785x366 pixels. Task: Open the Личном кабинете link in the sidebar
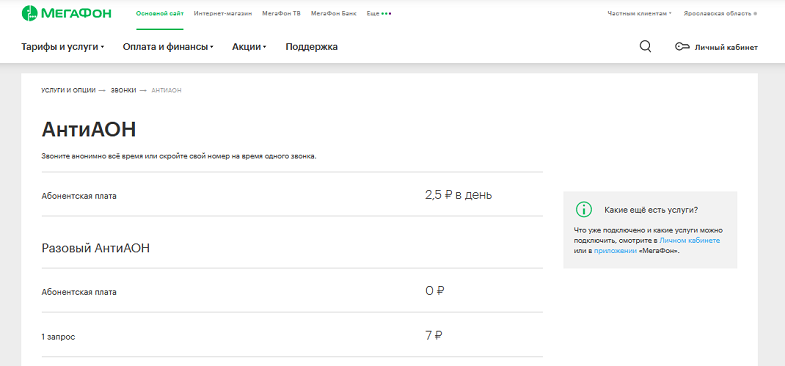[x=689, y=241]
